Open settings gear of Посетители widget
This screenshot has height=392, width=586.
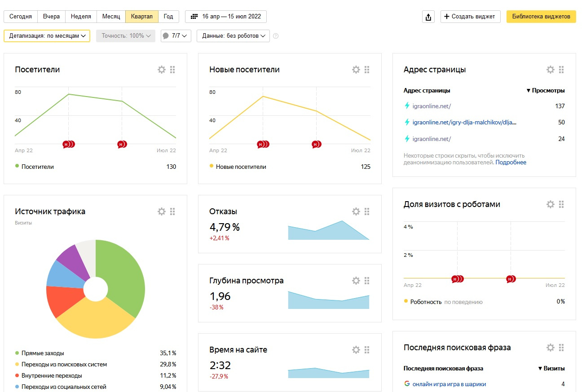point(162,70)
